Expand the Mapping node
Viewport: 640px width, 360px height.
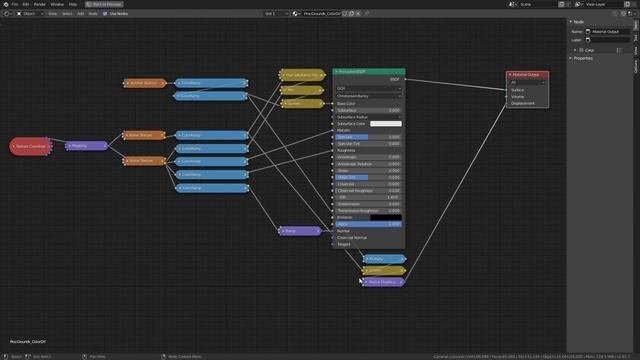(69, 146)
